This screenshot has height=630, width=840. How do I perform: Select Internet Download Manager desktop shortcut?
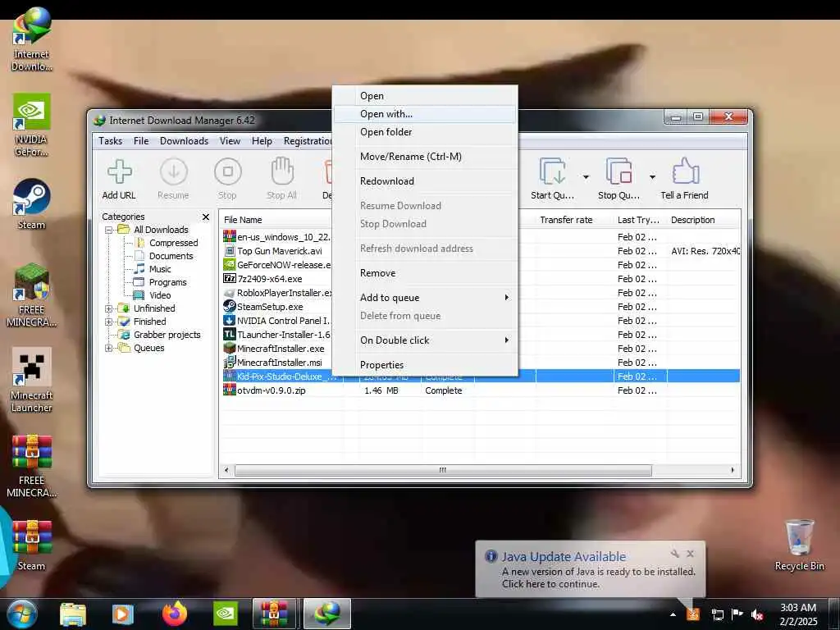pyautogui.click(x=32, y=39)
